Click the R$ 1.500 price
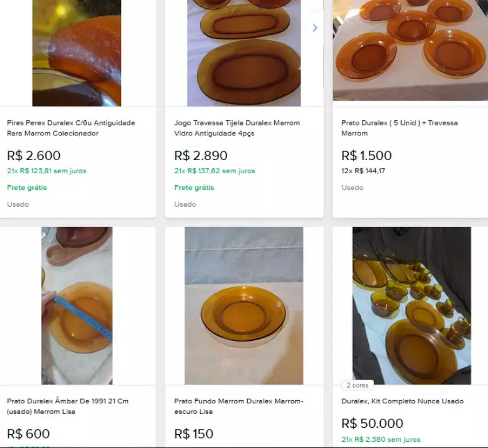Screen dimensions: 488x448 (367, 156)
